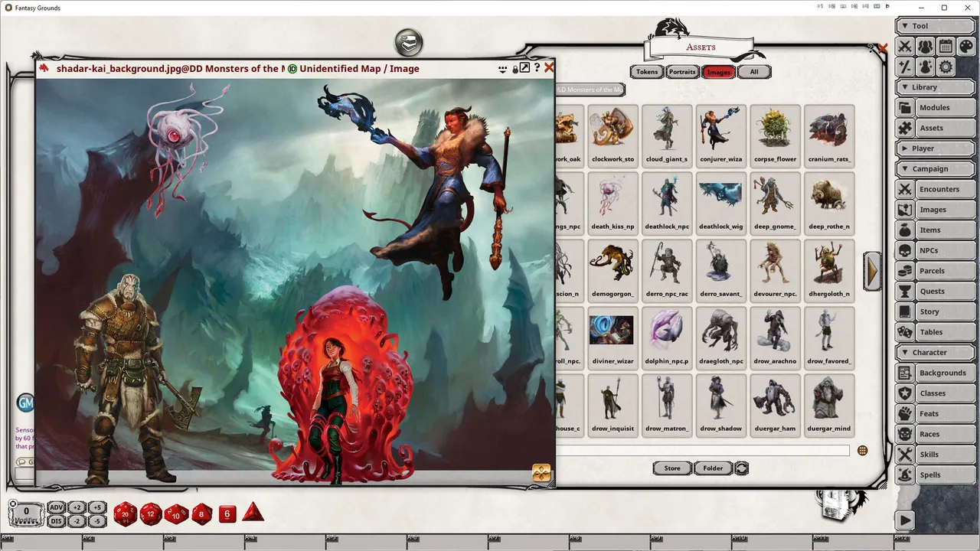The height and width of the screenshot is (551, 980).
Task: Toggle the -2 modifier button
Action: [77, 521]
